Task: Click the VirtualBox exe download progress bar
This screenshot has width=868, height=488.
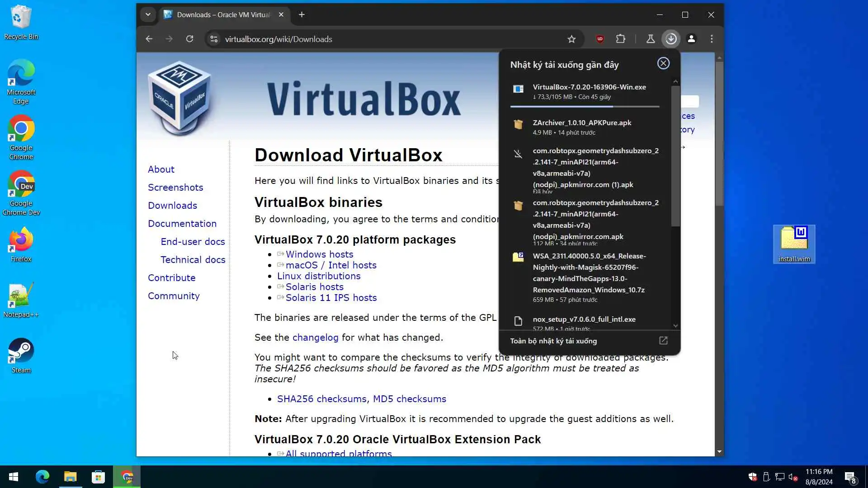Action: (585, 107)
